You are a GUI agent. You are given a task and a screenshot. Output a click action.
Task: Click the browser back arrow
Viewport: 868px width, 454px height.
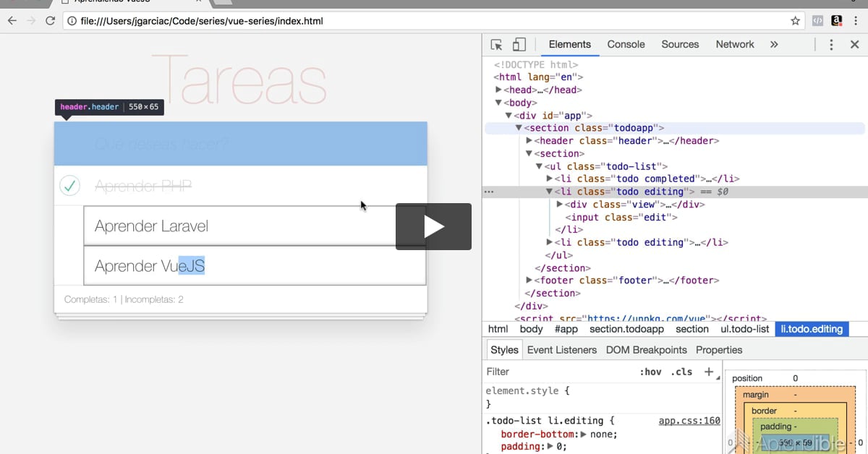coord(12,21)
